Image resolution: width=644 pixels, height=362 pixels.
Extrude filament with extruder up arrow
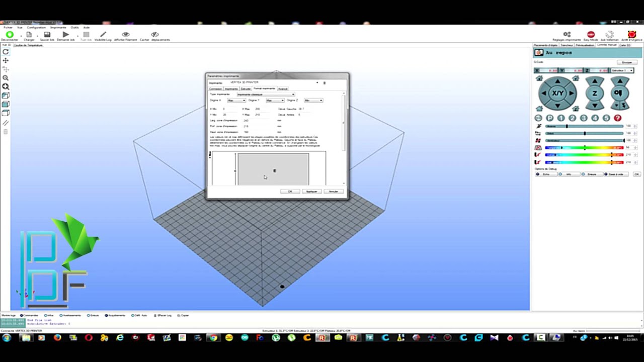(619, 81)
